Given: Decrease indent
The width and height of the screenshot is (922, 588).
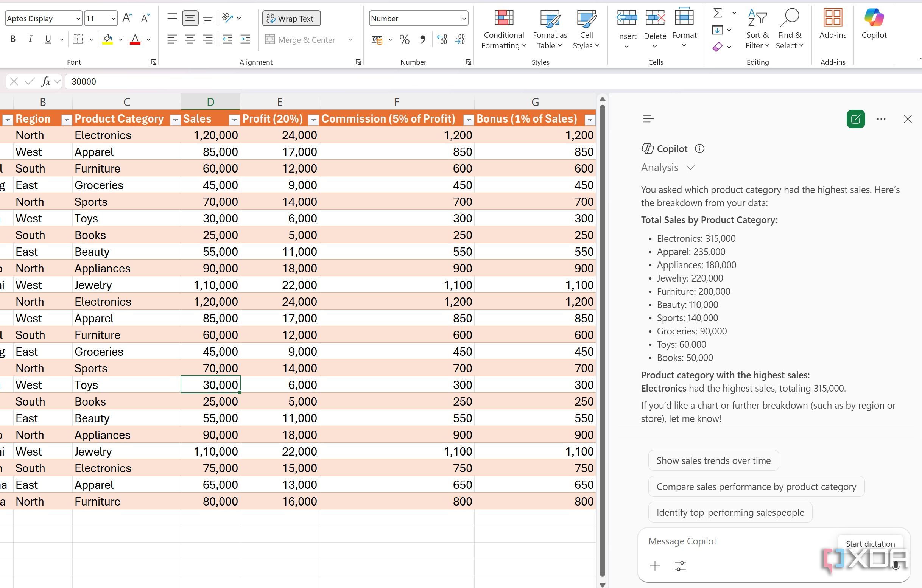Looking at the screenshot, I should [x=227, y=39].
